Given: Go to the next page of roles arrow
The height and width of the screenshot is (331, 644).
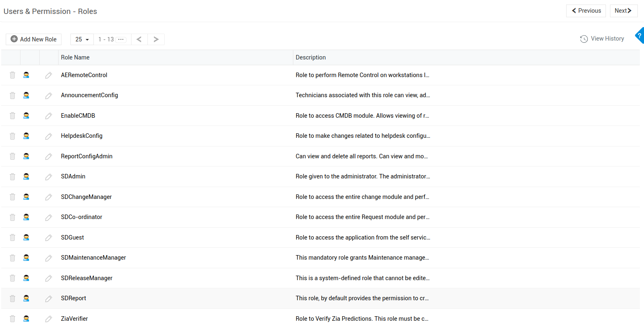Looking at the screenshot, I should click(x=156, y=39).
